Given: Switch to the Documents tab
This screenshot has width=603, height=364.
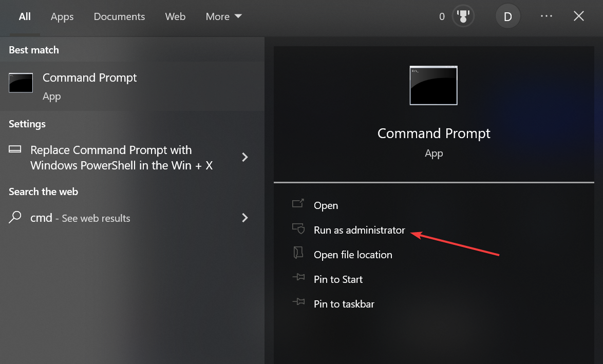Looking at the screenshot, I should 120,16.
